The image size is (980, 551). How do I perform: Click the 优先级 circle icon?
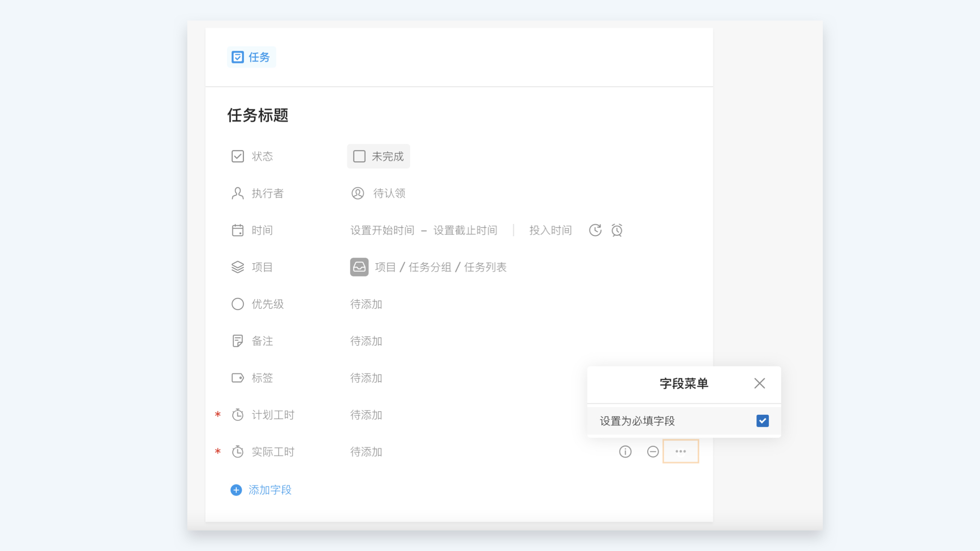pyautogui.click(x=238, y=304)
